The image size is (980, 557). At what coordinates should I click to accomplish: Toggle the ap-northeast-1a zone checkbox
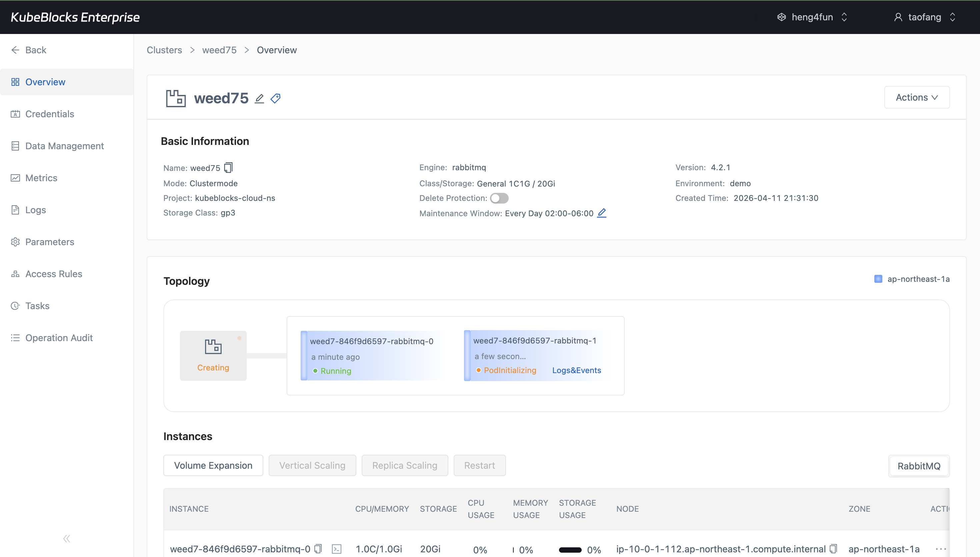pos(878,279)
